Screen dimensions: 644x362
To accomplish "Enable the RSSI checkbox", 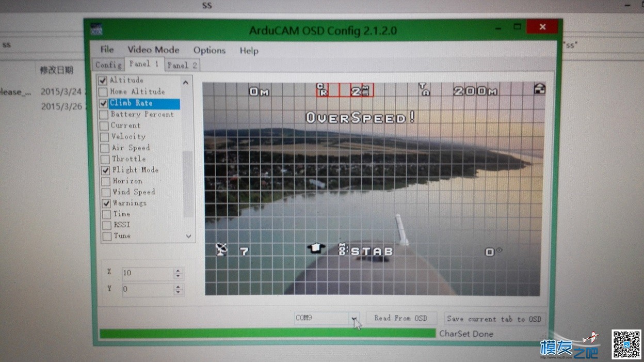I will pyautogui.click(x=107, y=225).
